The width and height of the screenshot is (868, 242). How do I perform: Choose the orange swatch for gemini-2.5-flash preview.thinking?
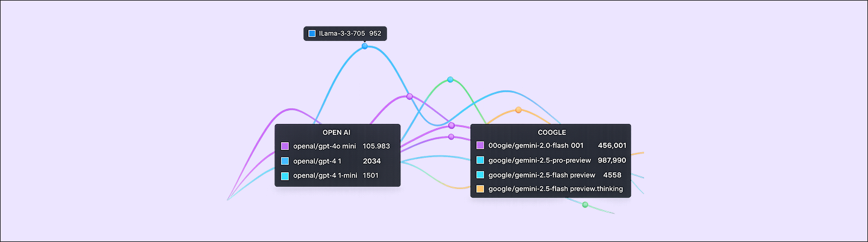tap(480, 189)
